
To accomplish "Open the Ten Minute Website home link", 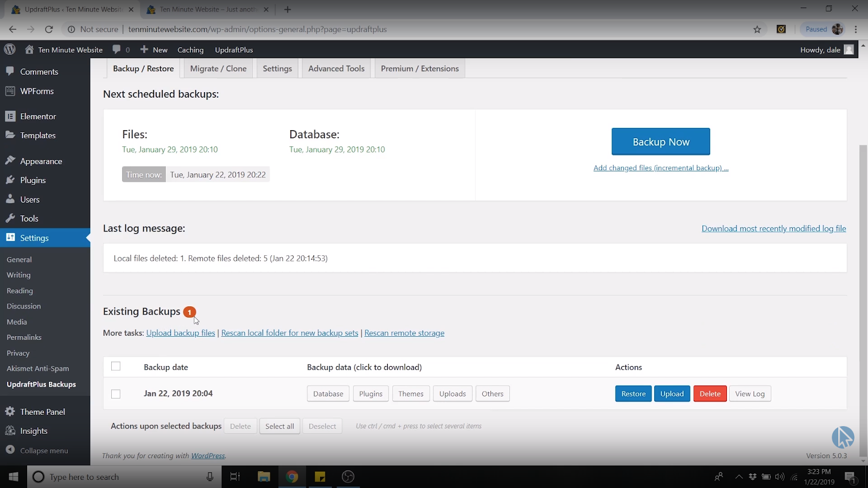I will coord(63,49).
